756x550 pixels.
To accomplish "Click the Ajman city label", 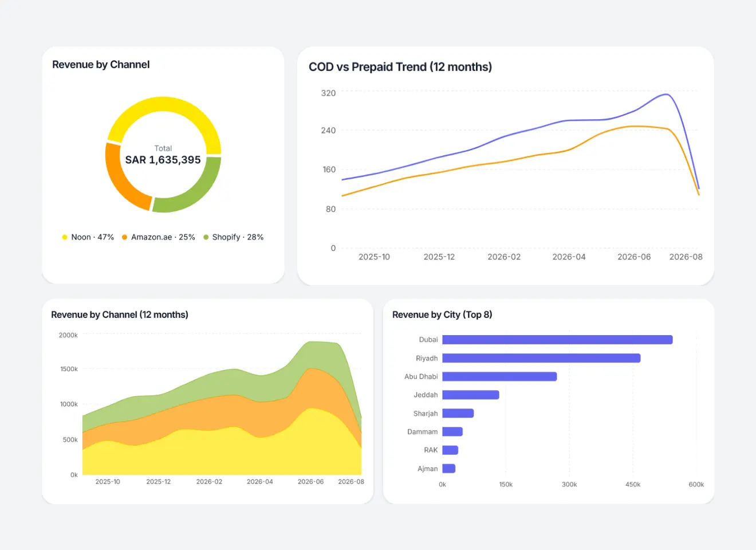I will point(428,468).
